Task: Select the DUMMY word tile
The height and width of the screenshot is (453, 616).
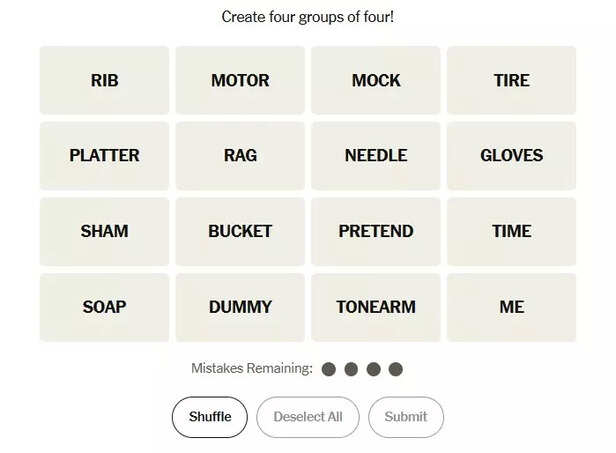Action: 240,307
